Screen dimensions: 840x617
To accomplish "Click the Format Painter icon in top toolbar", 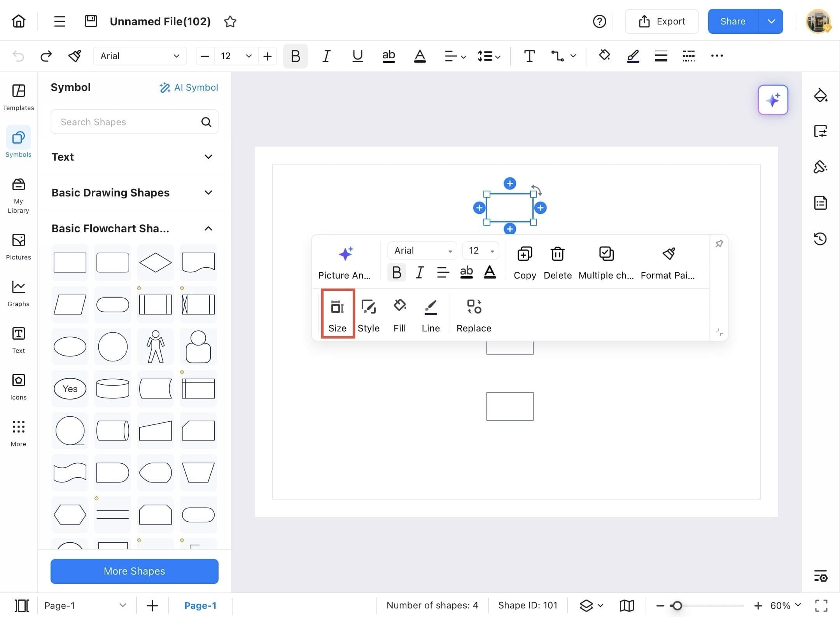I will (x=75, y=56).
